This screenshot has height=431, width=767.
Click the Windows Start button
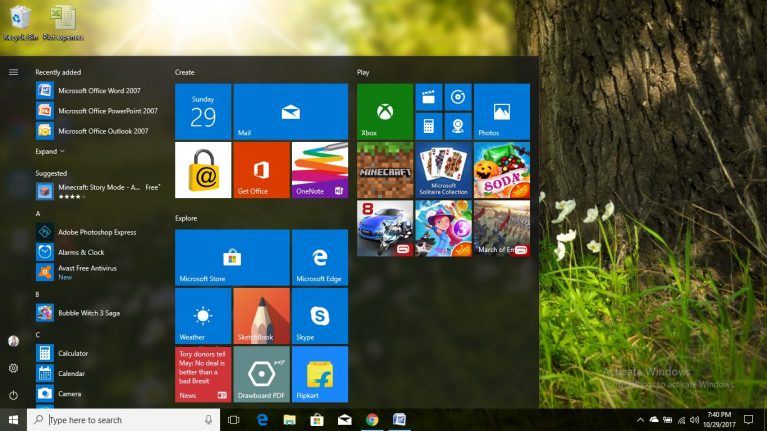click(13, 420)
